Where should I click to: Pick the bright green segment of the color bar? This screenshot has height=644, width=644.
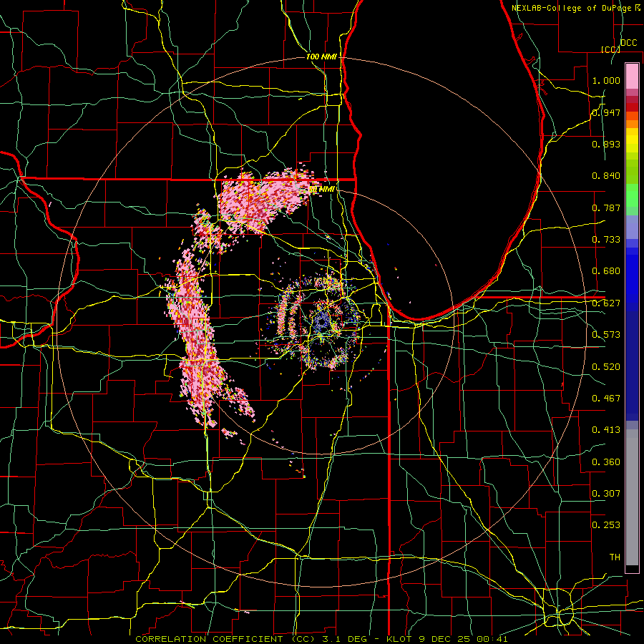[x=632, y=196]
